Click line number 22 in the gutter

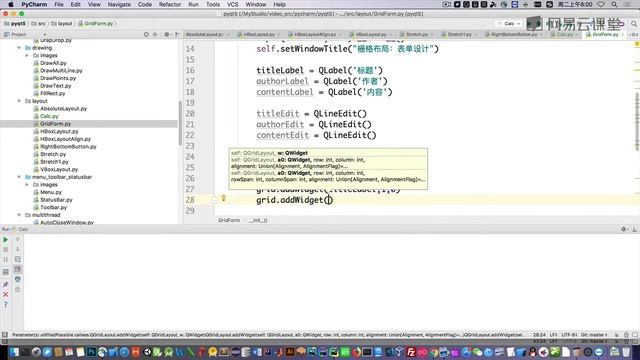190,135
